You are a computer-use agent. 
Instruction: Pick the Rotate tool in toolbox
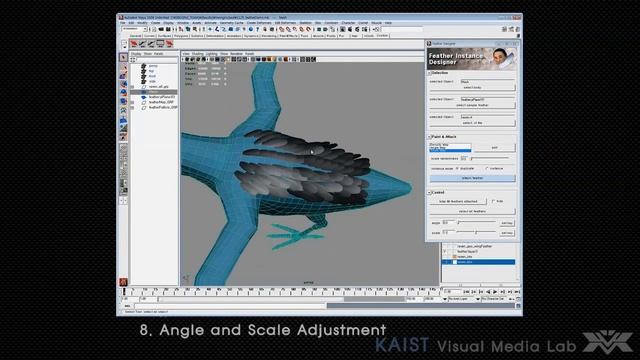coord(123,93)
